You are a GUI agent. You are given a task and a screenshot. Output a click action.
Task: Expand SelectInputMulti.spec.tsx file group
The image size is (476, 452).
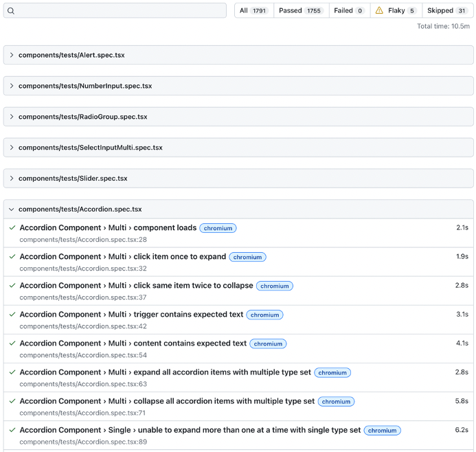click(238, 148)
